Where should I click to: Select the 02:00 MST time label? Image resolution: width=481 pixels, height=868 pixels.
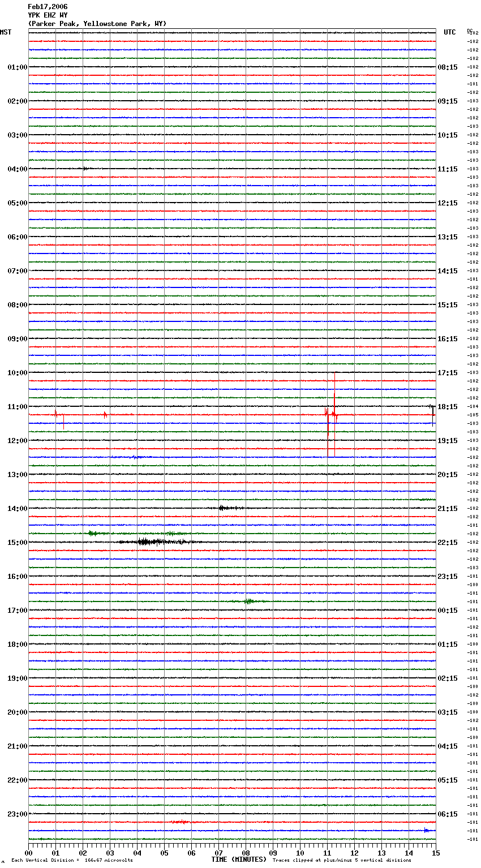click(x=17, y=101)
